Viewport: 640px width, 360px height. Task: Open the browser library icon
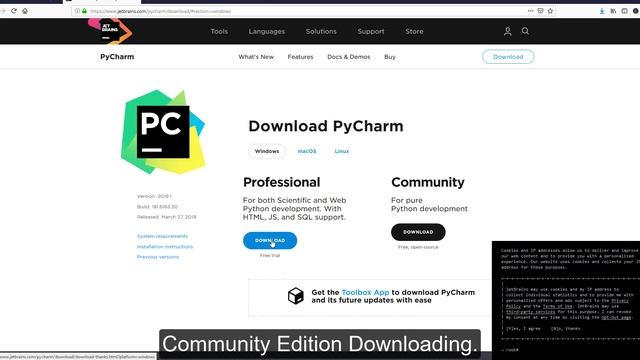click(x=613, y=11)
